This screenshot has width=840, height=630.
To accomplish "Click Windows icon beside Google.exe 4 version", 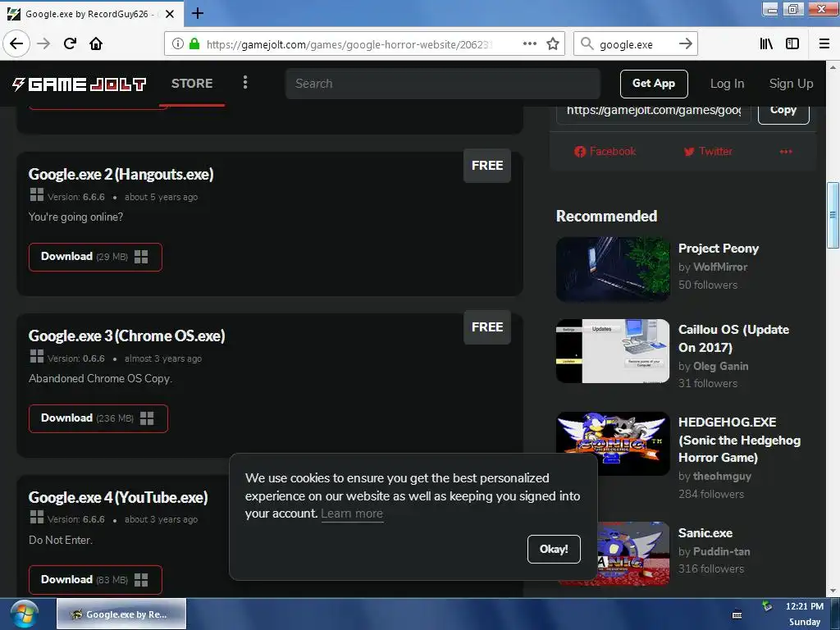I will [x=36, y=517].
